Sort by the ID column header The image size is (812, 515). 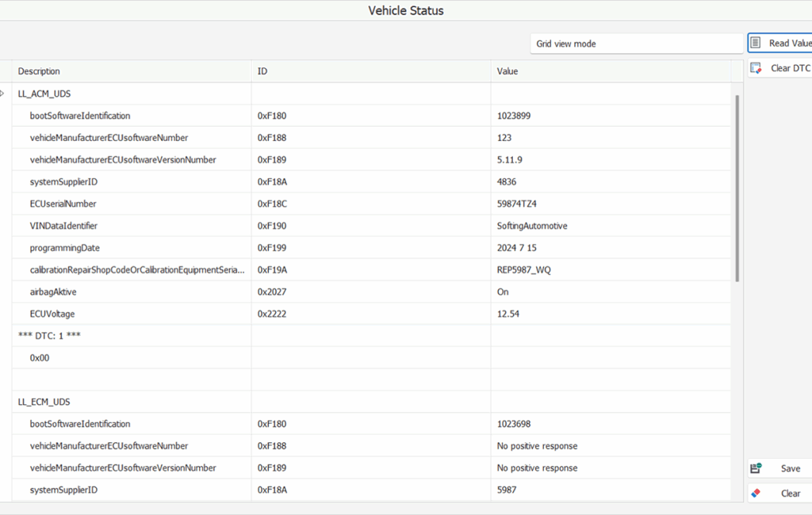371,71
